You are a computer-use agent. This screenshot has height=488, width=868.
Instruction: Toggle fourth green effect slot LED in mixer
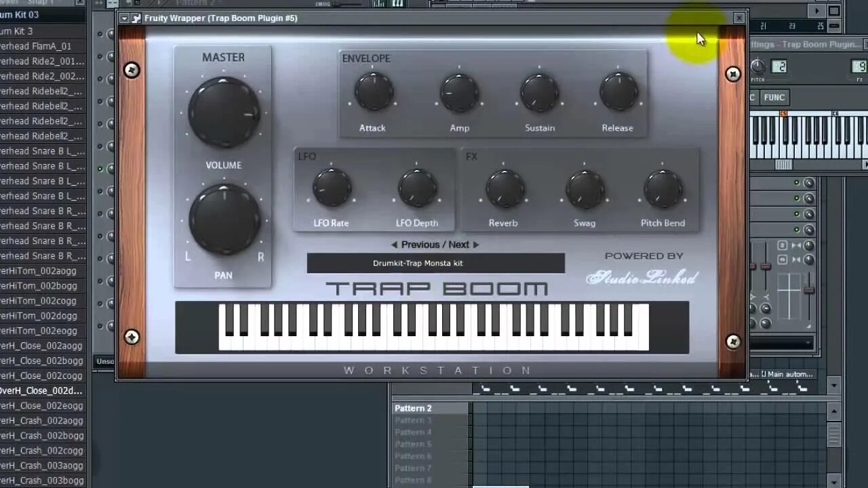click(x=797, y=230)
